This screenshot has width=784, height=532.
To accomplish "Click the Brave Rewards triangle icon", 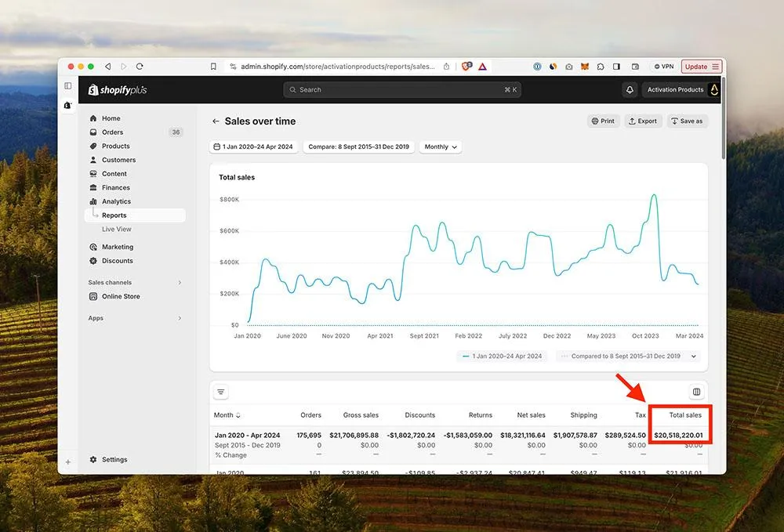I will (482, 67).
